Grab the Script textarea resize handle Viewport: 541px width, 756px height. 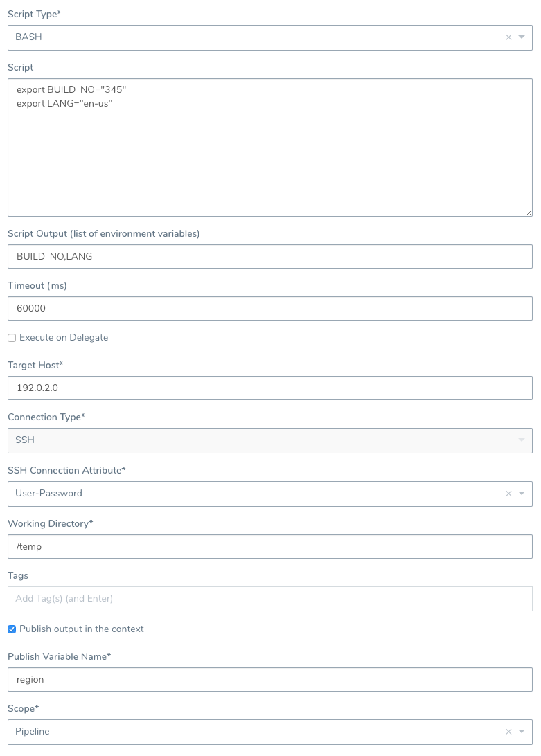tap(529, 213)
